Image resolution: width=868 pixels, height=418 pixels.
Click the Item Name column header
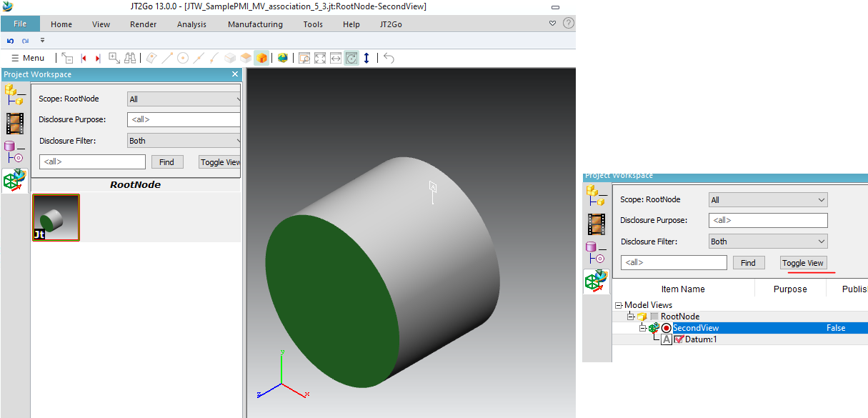(683, 289)
